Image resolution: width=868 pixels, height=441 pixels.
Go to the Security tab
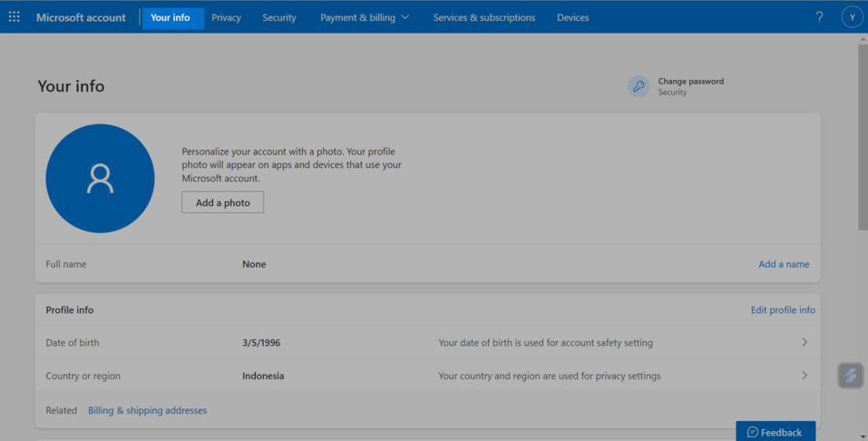(x=279, y=17)
